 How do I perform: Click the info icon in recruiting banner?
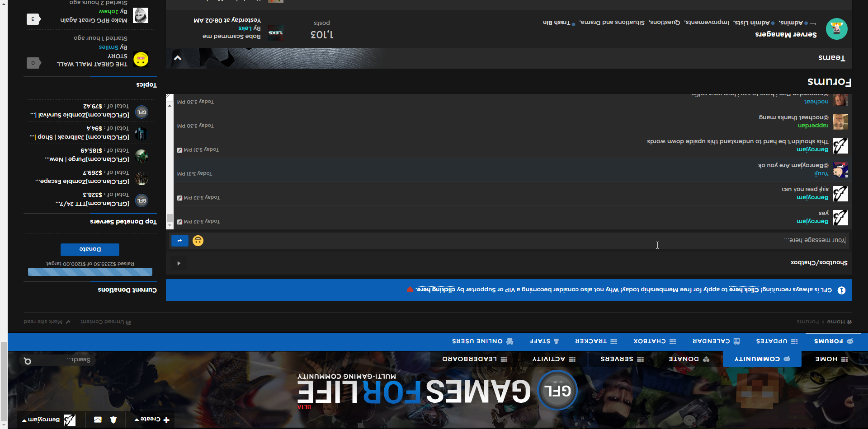(841, 290)
